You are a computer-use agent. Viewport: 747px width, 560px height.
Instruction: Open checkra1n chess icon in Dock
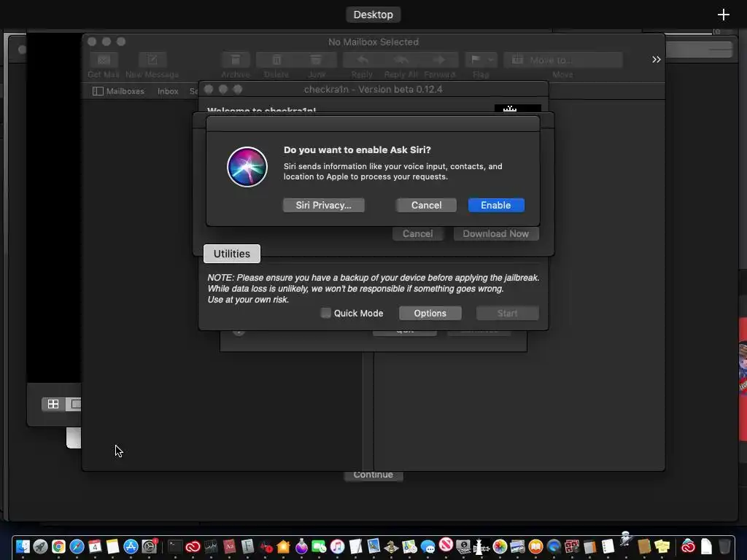tap(481, 546)
